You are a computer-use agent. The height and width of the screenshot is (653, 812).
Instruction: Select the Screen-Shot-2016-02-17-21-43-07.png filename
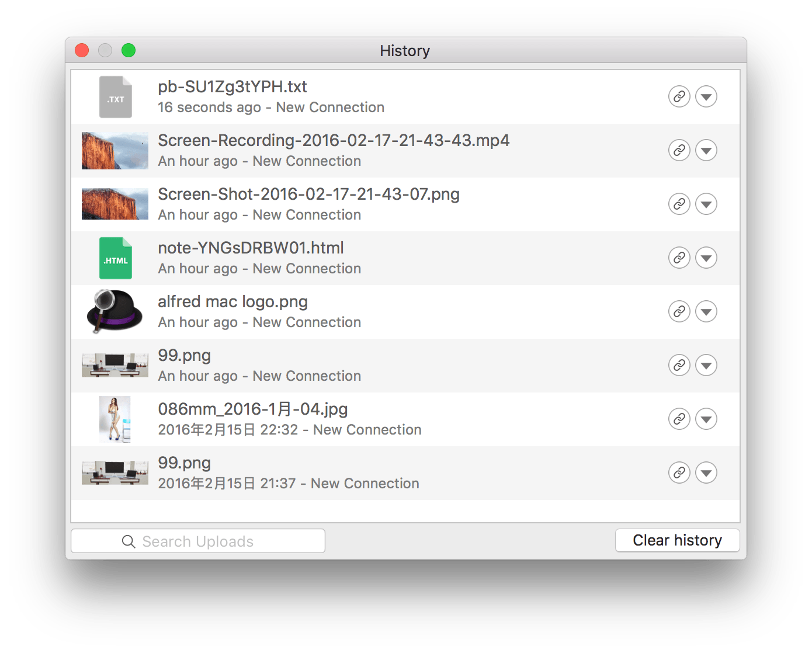(308, 194)
